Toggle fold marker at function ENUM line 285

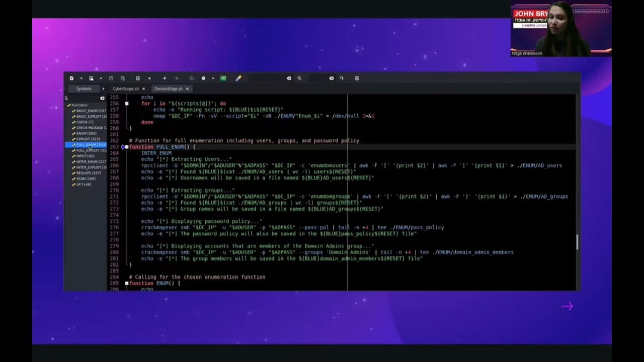[x=127, y=284]
